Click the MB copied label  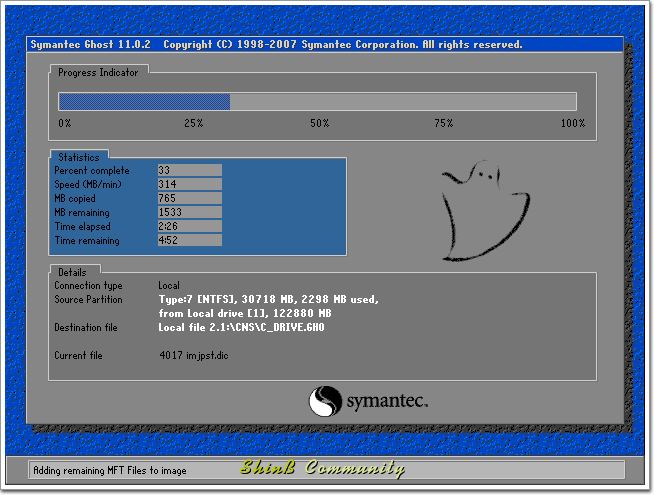75,199
